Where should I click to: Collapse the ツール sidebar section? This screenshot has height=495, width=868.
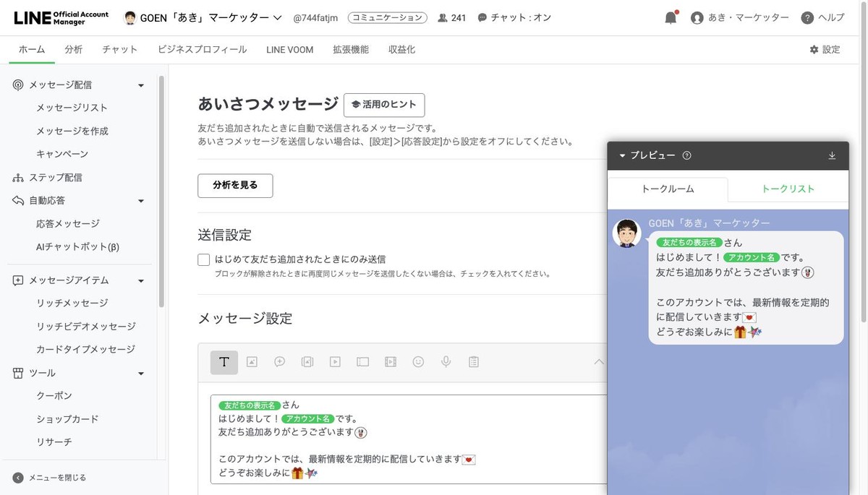141,374
